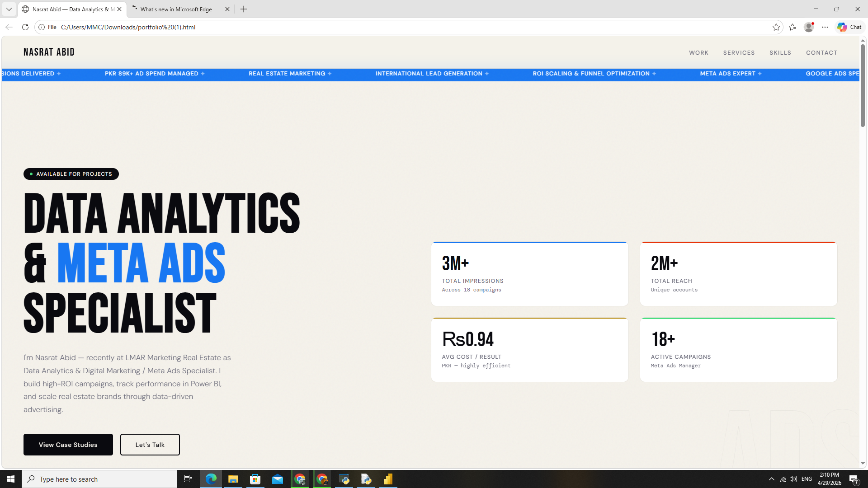868x488 pixels.
Task: Open Task View on the taskbar
Action: 188,479
